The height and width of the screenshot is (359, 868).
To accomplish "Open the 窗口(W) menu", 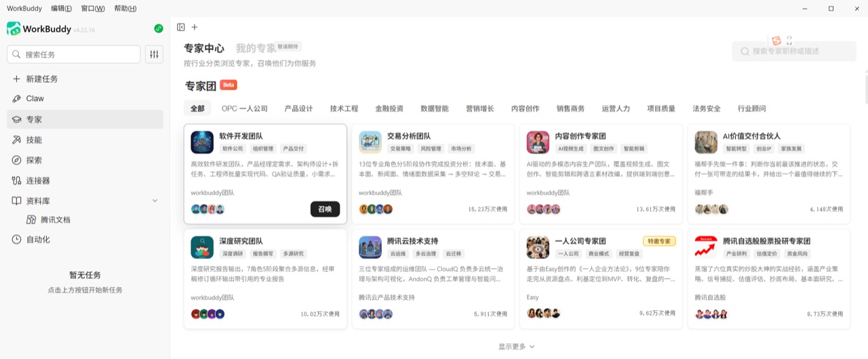I will tap(93, 8).
